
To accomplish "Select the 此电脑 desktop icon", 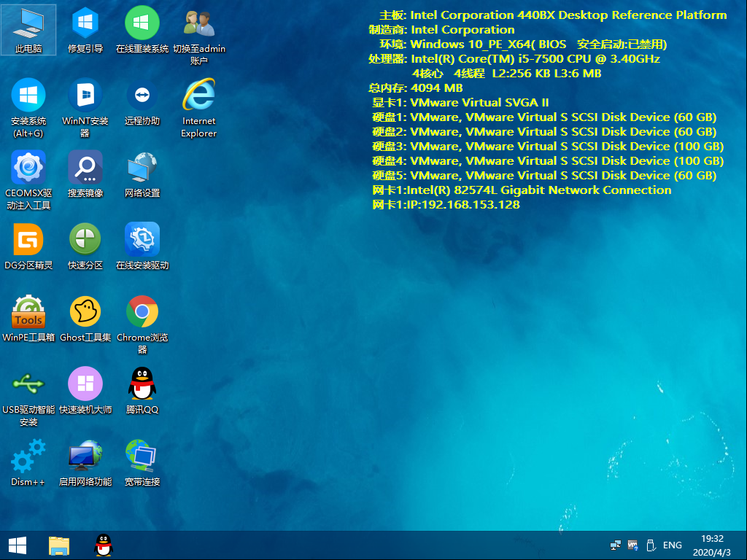I will coord(28,30).
